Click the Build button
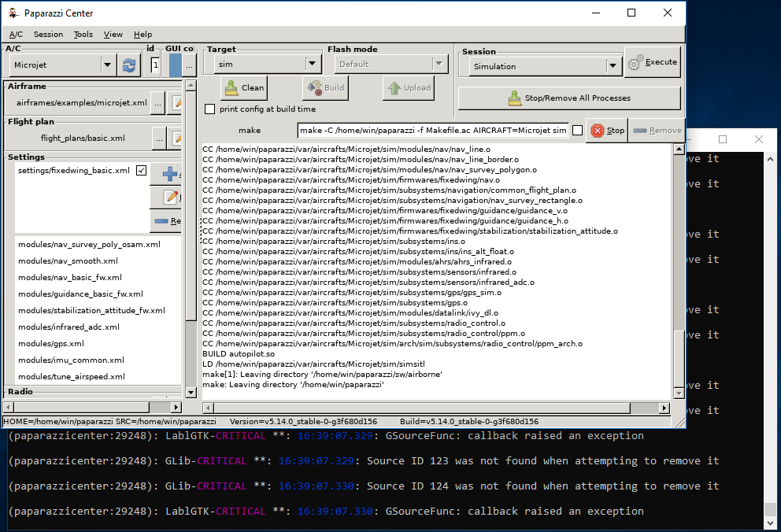This screenshot has width=781, height=532. click(x=325, y=88)
